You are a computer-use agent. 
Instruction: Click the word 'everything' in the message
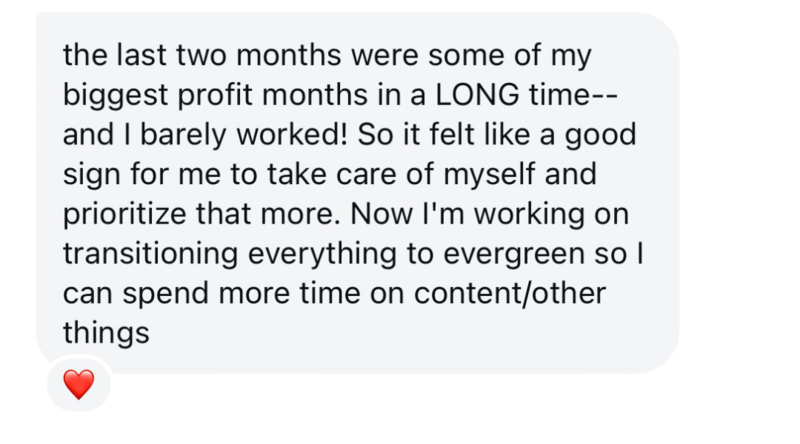[322, 254]
